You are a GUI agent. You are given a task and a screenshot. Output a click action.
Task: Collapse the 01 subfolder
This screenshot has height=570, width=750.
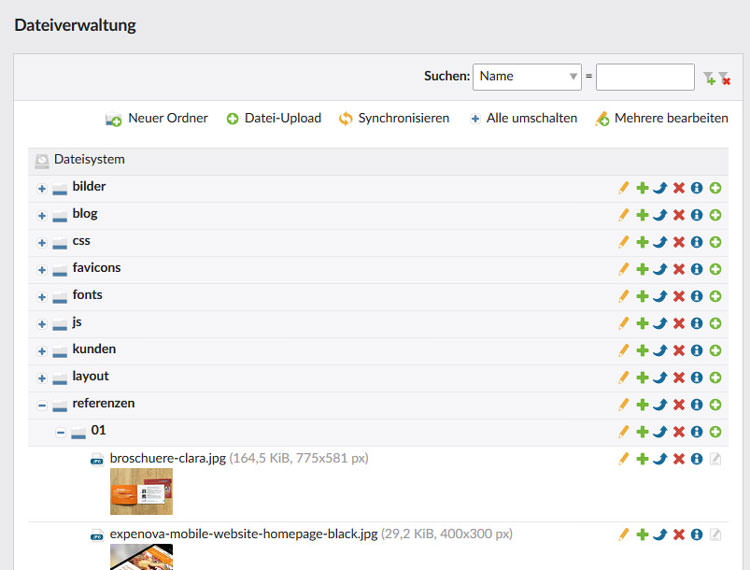(60, 433)
